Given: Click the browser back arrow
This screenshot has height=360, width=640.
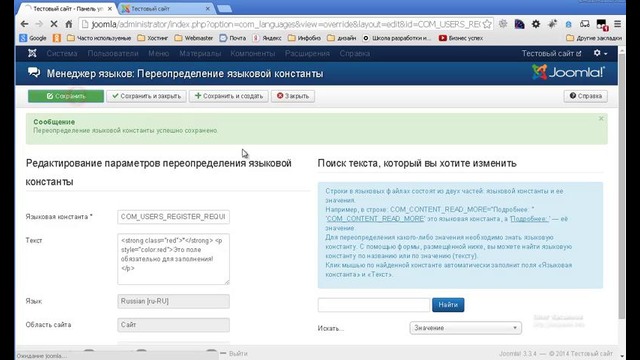Looking at the screenshot, I should pyautogui.click(x=24, y=24).
